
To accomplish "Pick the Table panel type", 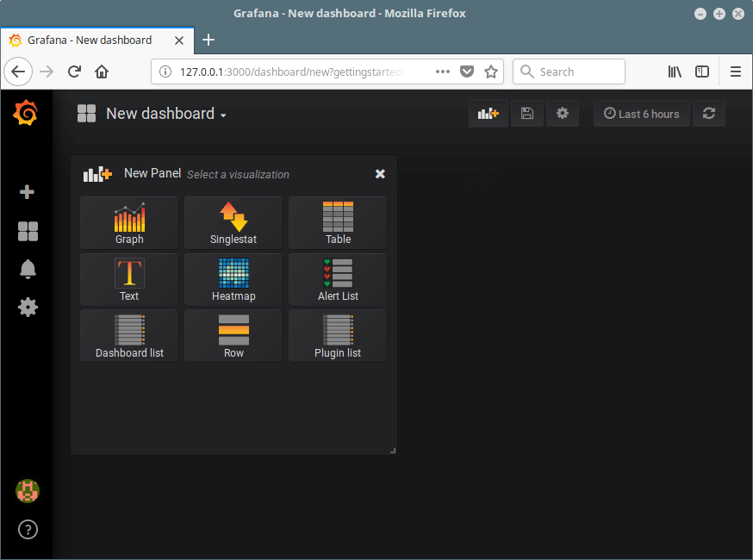I will 338,223.
